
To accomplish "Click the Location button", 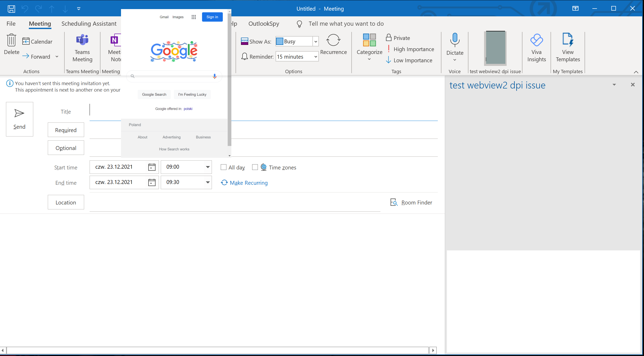I will tap(66, 202).
